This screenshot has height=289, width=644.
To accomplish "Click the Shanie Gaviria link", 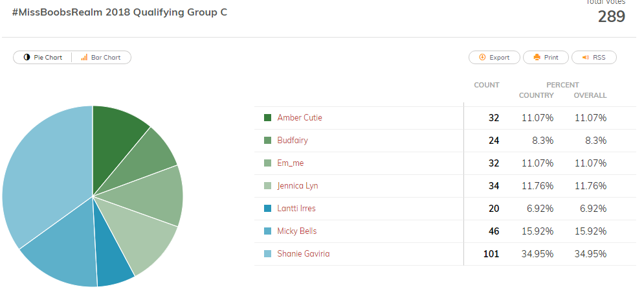I will pyautogui.click(x=304, y=253).
